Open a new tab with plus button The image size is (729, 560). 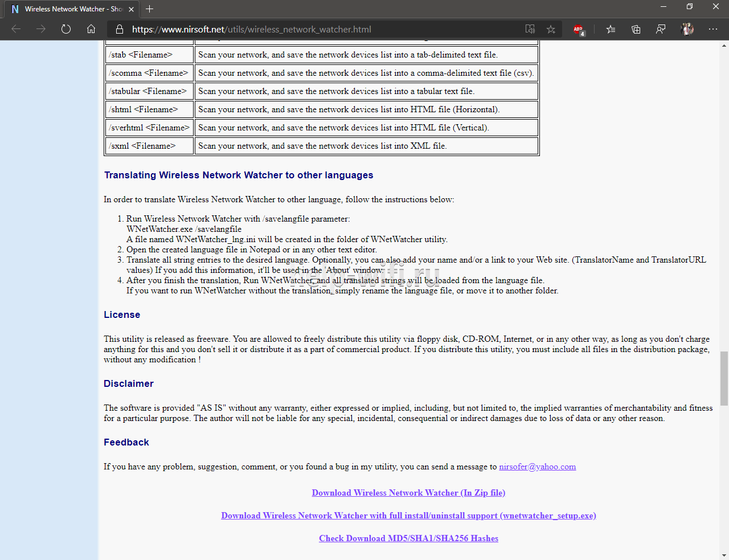tap(149, 9)
